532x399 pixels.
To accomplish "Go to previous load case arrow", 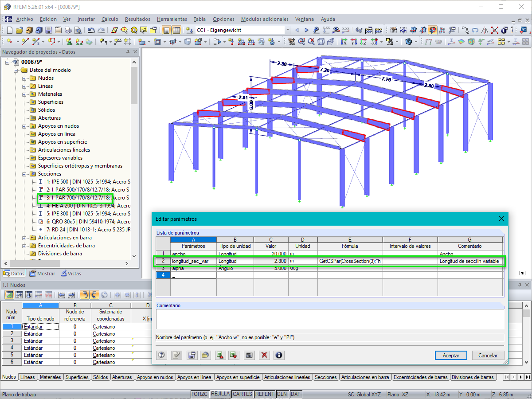I will (x=297, y=30).
